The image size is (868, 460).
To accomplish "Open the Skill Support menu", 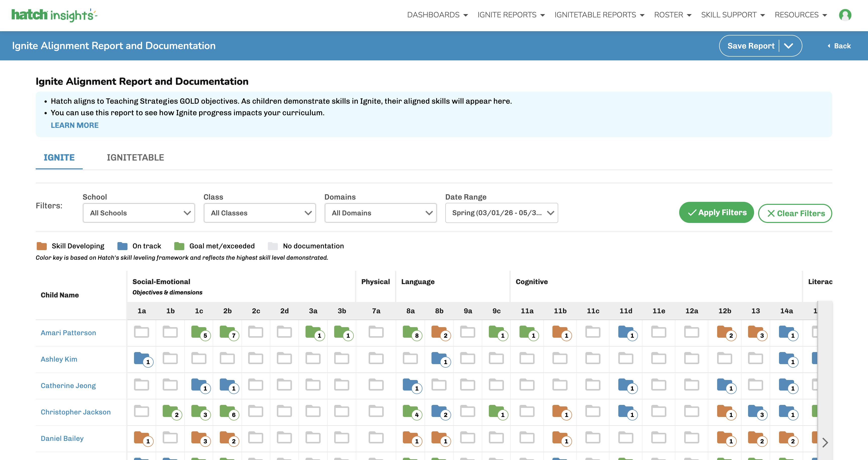I will [x=733, y=15].
